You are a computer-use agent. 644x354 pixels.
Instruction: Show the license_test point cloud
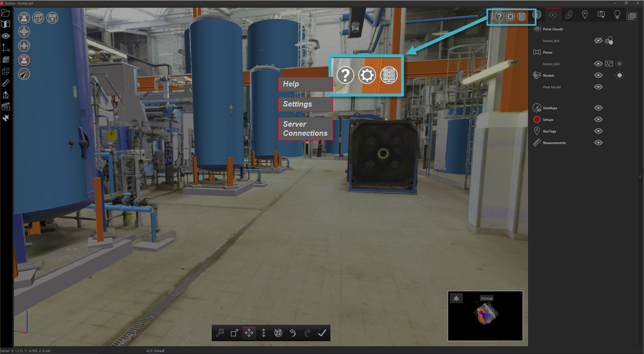coord(598,41)
